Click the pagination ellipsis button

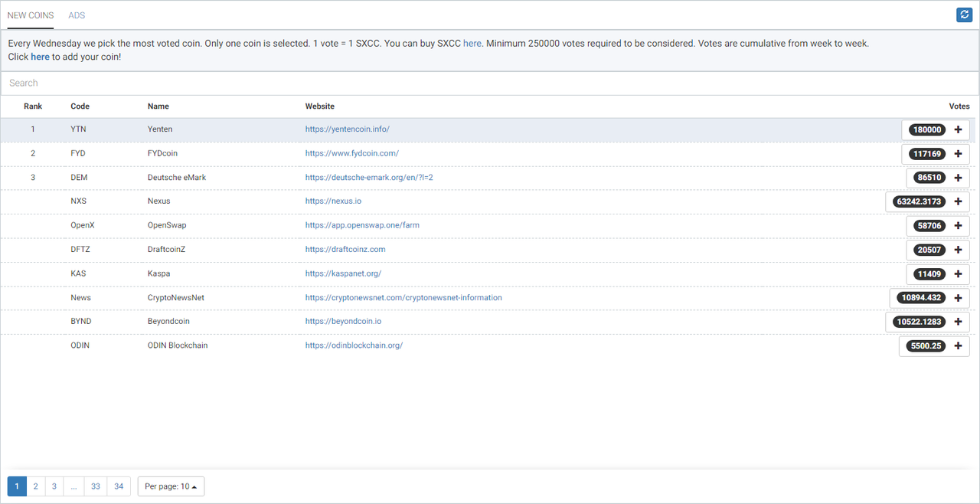click(x=74, y=486)
